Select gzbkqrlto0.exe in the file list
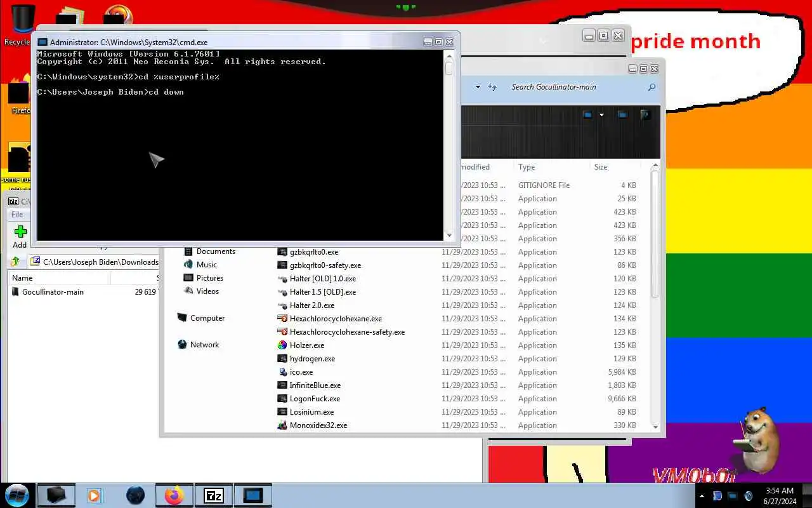This screenshot has width=812, height=508. (x=314, y=252)
